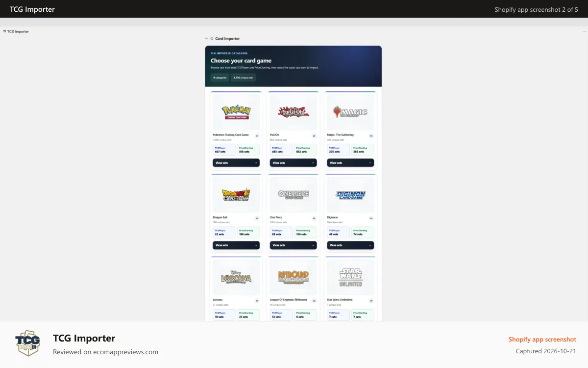Click the 'Pokemon Trading Card Game' card title
This screenshot has height=368, width=588.
(x=231, y=134)
